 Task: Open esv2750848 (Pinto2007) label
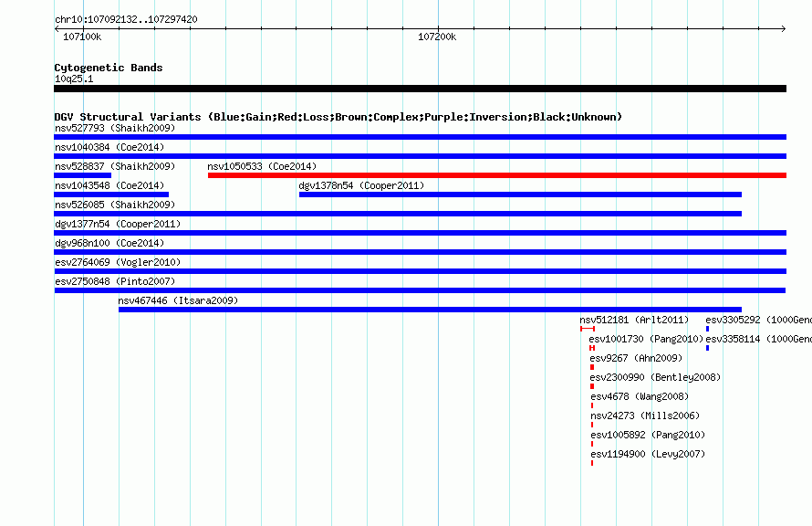(115, 281)
